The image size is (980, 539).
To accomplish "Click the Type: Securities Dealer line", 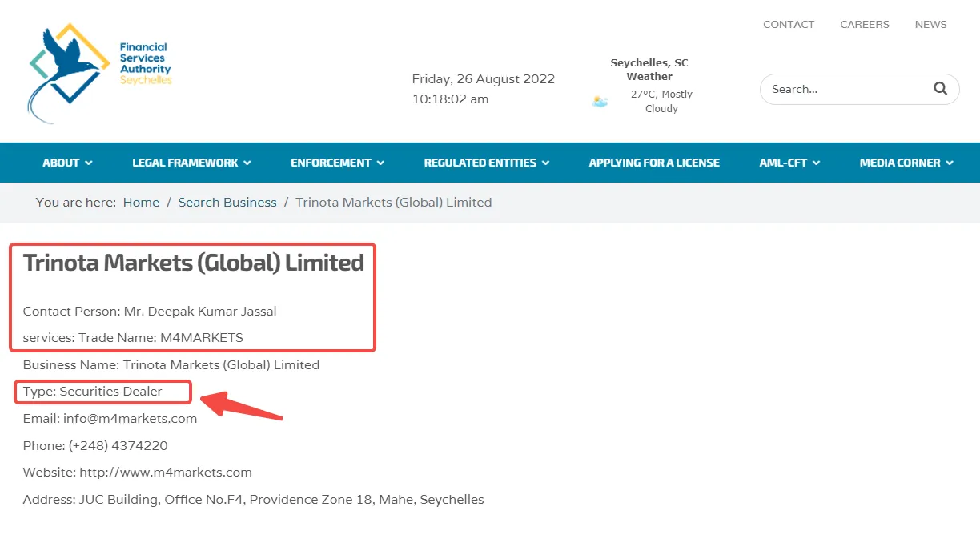I will [x=93, y=392].
